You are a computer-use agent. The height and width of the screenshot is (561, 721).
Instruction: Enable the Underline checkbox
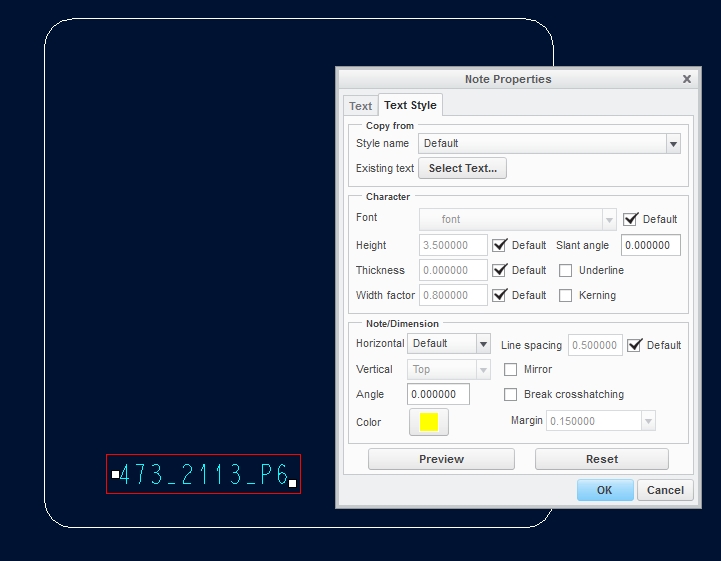(x=565, y=270)
